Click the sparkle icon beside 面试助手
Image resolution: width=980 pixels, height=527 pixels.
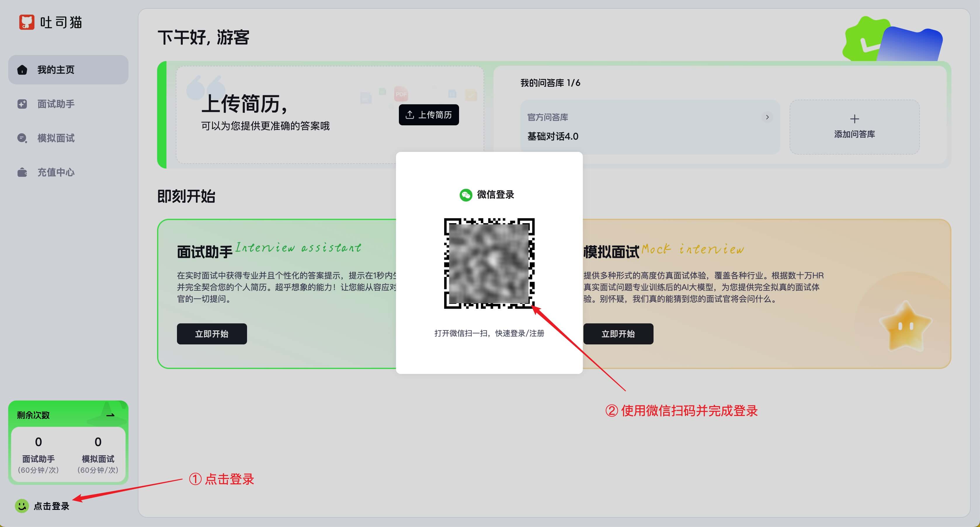tap(22, 104)
